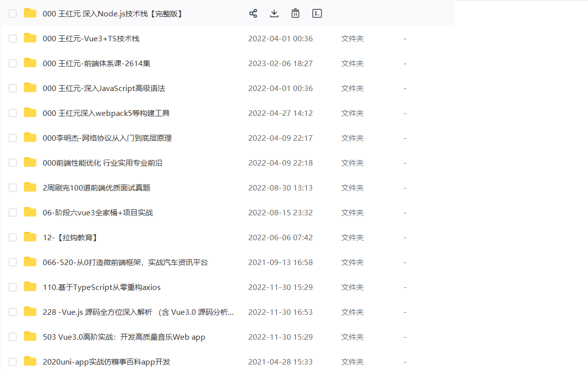Select checkbox of 000 王红元-前端体系课-2614集

[x=13, y=63]
